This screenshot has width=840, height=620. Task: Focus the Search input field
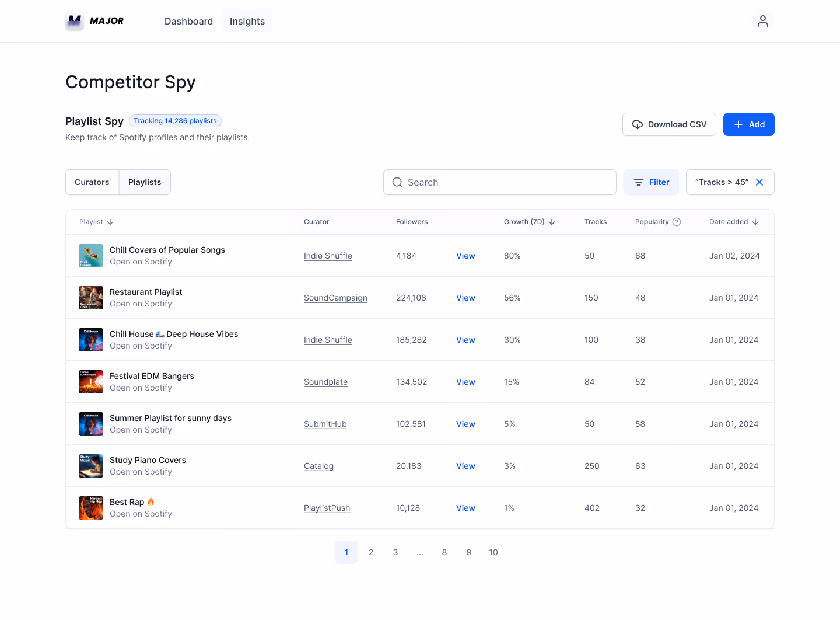(x=500, y=182)
